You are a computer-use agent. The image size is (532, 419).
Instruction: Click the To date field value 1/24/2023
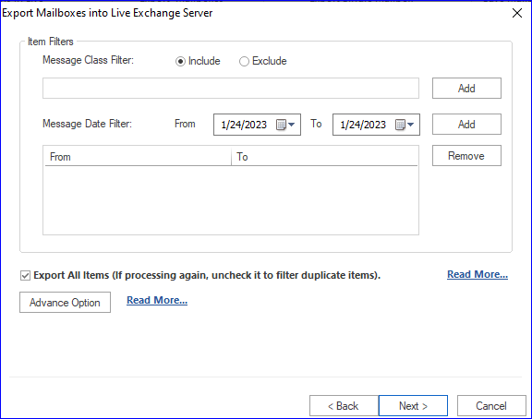coord(363,125)
